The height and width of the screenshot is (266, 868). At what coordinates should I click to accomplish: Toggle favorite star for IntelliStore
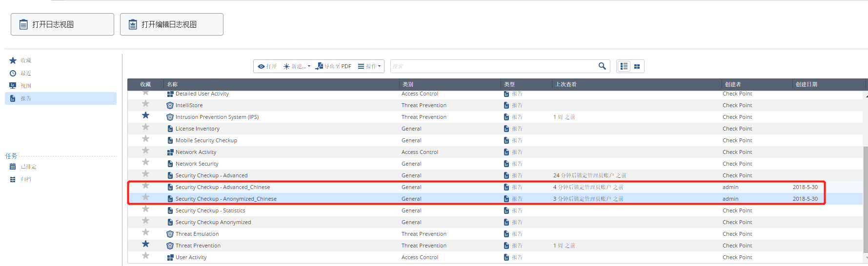[145, 104]
